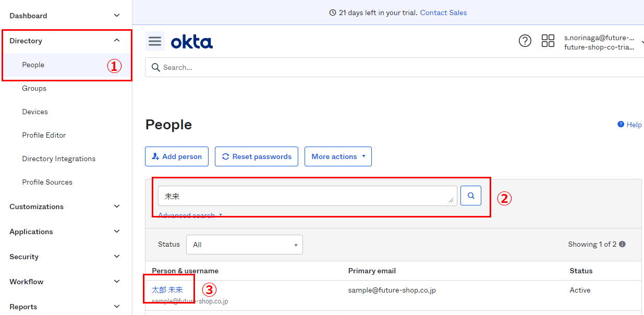Expand the Reports section
Viewport: 644px width, 315px height.
click(65, 307)
